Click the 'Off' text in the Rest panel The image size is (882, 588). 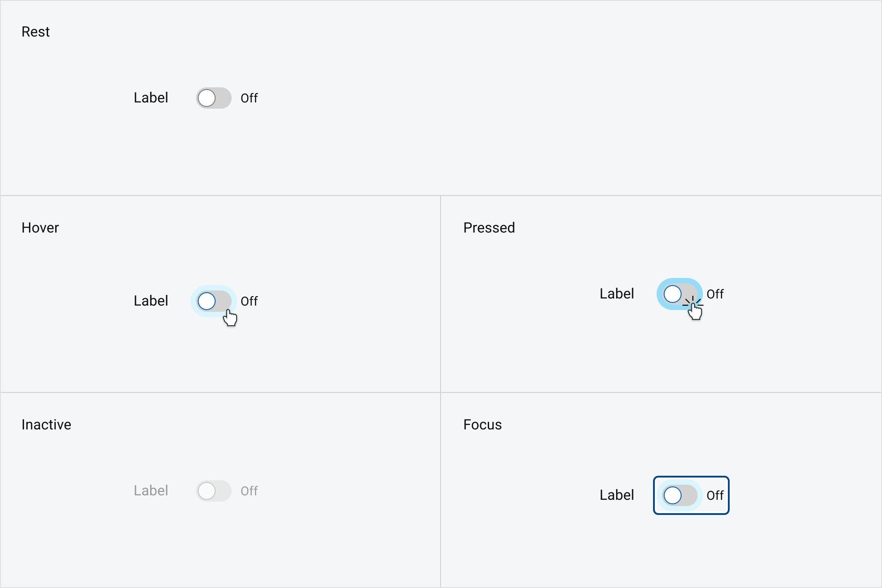pos(249,98)
